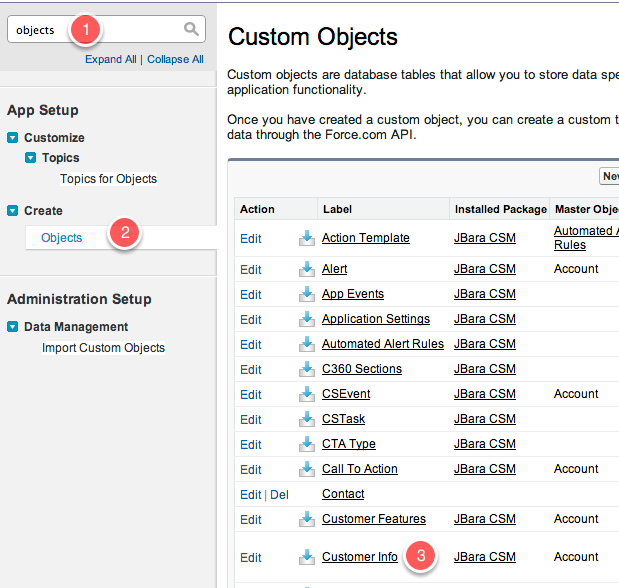Click the download icon beside Alert
Viewport: 619px width, 588px height.
pos(307,269)
